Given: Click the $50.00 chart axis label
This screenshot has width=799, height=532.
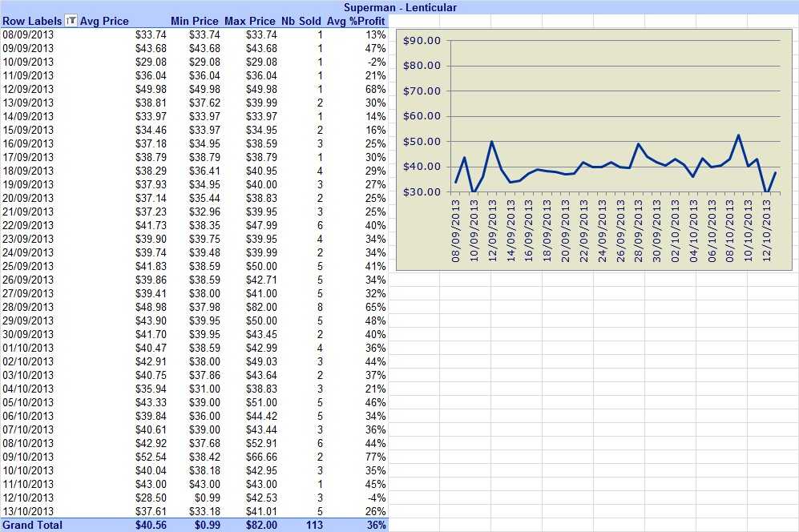Looking at the screenshot, I should pos(422,142).
